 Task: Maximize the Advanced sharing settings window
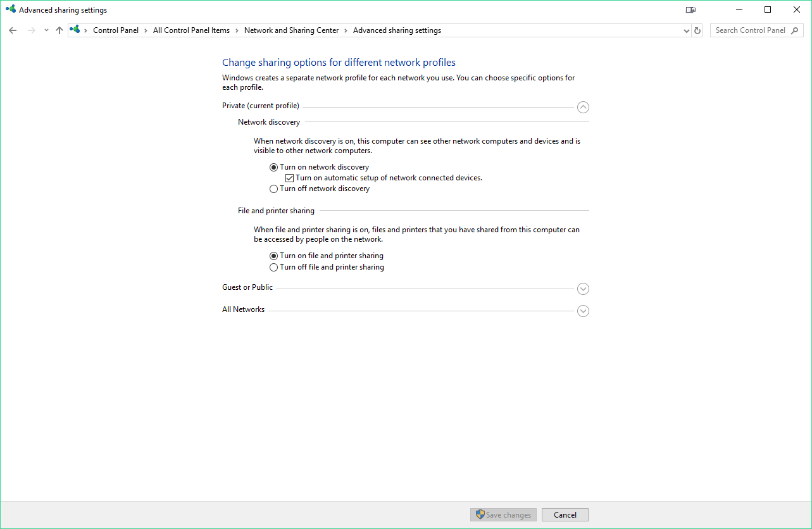click(x=768, y=9)
